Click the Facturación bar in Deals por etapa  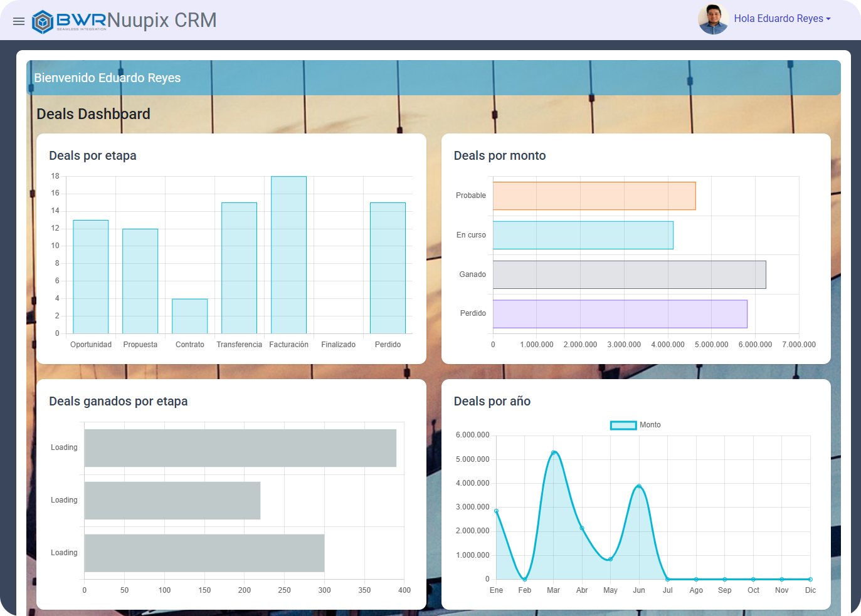(288, 255)
